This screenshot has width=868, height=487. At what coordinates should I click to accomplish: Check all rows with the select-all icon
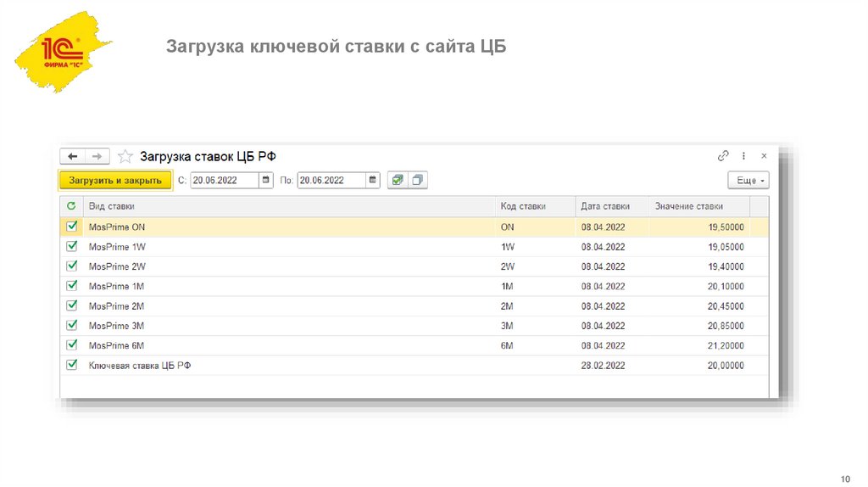coord(397,180)
